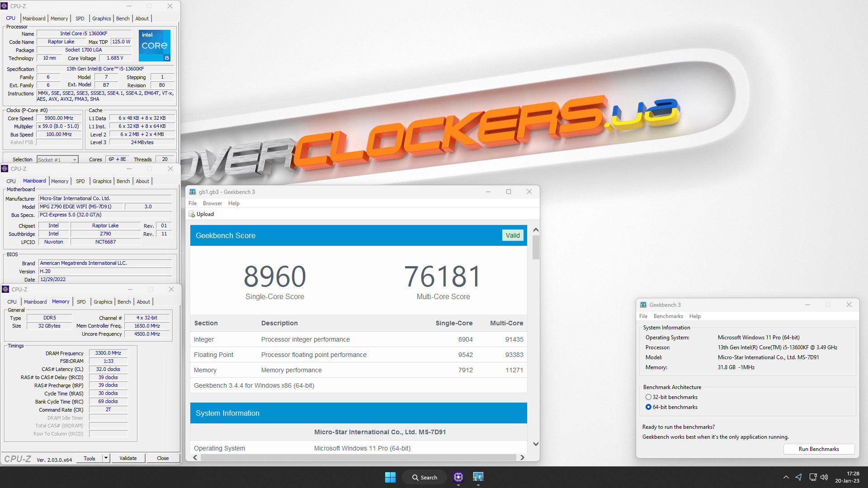Click the scroll-up arrow in Geekbench results
Image resolution: width=868 pixels, height=488 pixels.
click(536, 230)
